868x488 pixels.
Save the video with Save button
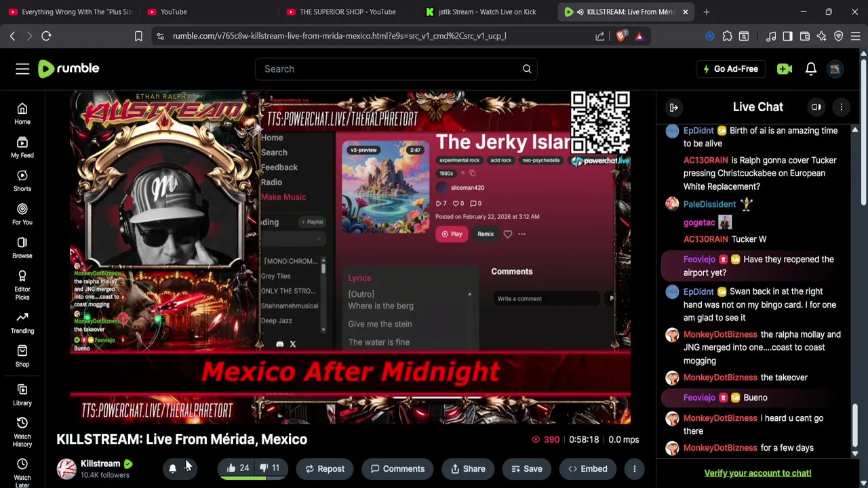[x=527, y=468]
